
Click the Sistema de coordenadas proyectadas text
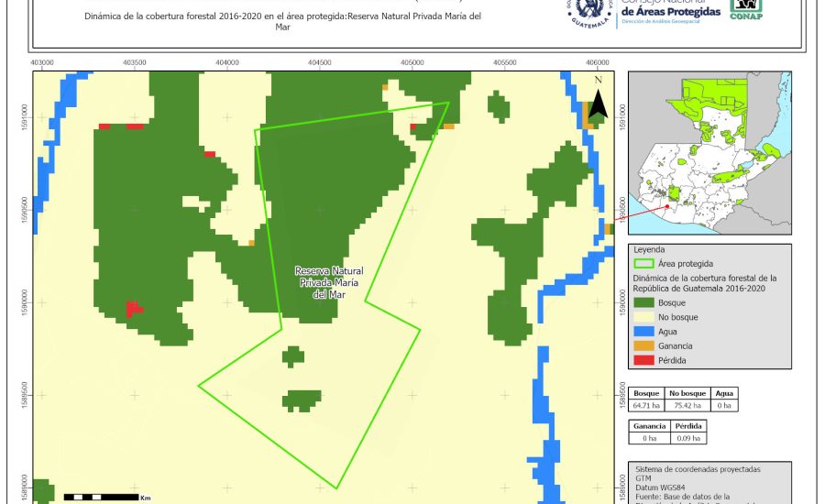(x=697, y=468)
